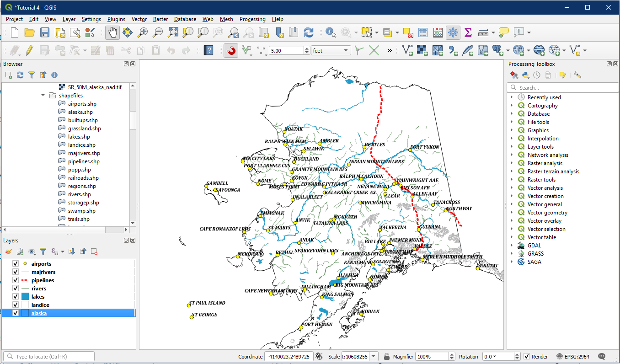Click the Save Project floppy disk icon
The height and width of the screenshot is (364, 620).
coord(44,32)
